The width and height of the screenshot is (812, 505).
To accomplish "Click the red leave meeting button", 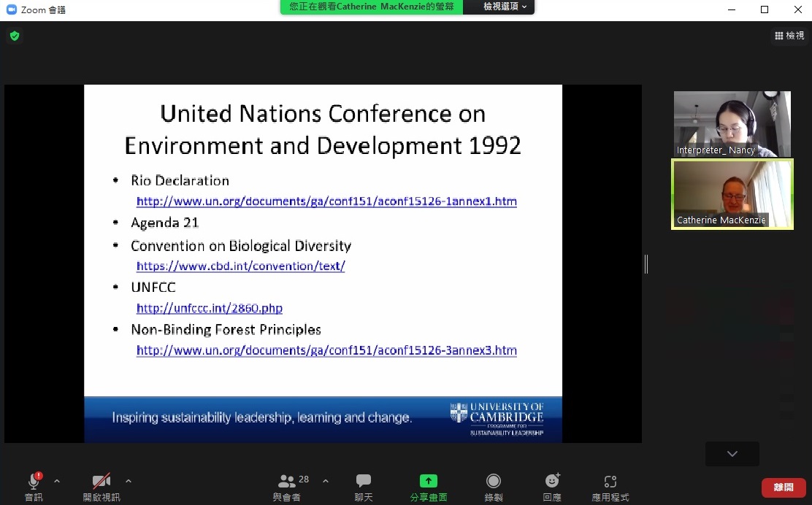I will tap(784, 487).
